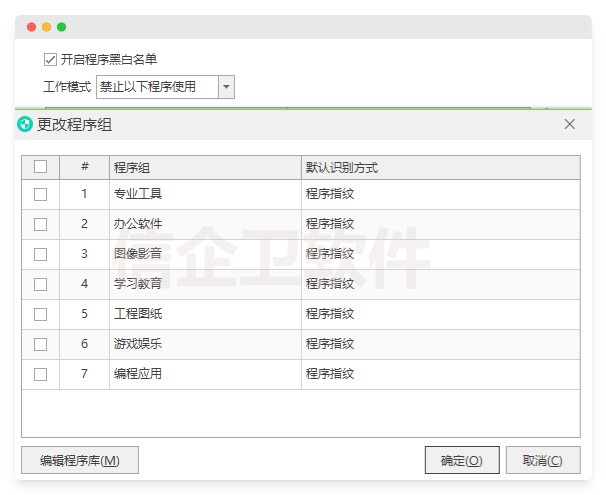Image resolution: width=606 pixels, height=495 pixels.
Task: Select the 工程图纸 program group name
Action: click(x=138, y=314)
